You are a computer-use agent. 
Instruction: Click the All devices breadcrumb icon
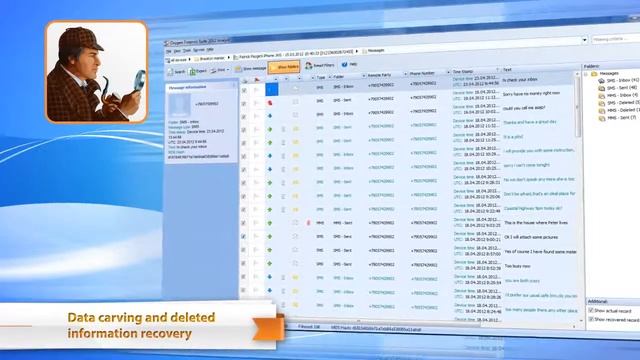168,60
